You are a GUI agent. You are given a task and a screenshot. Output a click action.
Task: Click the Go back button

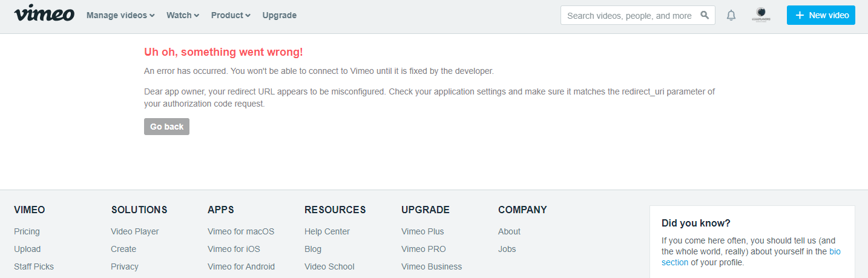166,127
